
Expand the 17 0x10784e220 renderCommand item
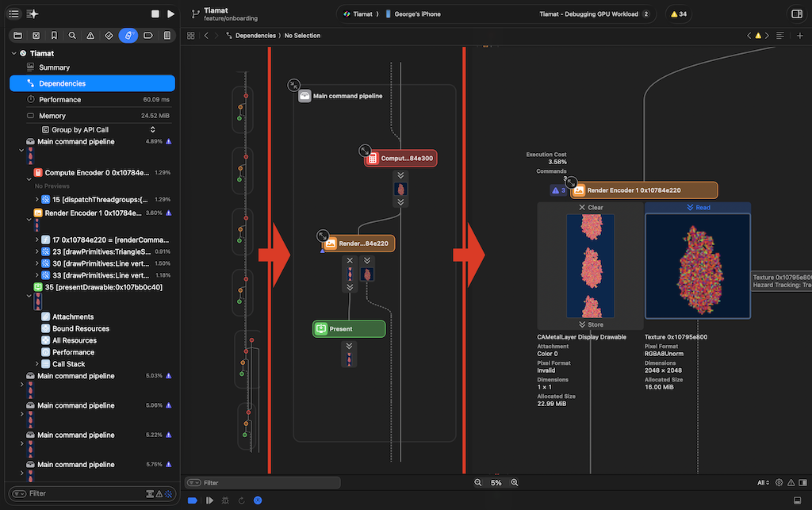(x=37, y=240)
